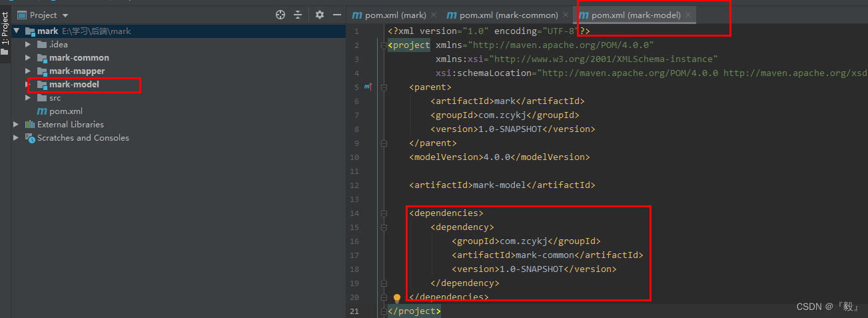Expand the src folder arrow
Image resolution: width=868 pixels, height=318 pixels.
[28, 98]
